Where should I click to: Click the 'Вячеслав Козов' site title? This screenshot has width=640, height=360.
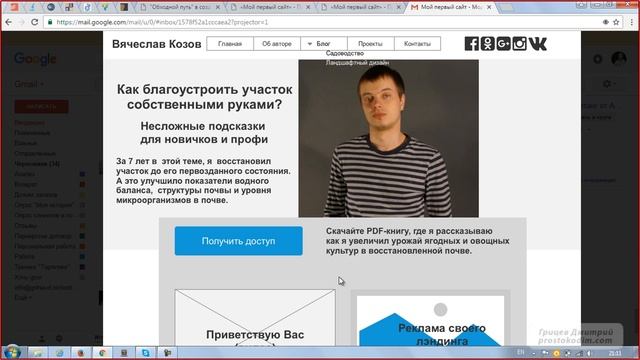[157, 44]
